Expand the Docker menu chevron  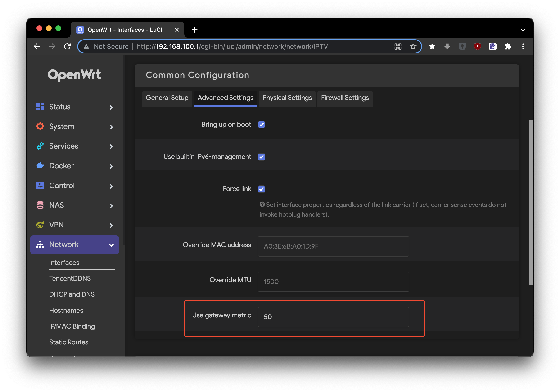[111, 166]
